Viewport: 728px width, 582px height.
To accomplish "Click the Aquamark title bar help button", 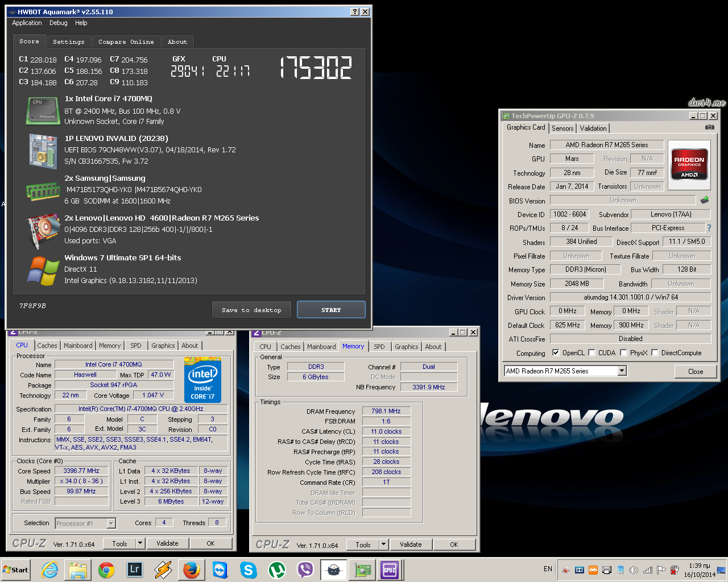I will (x=355, y=11).
